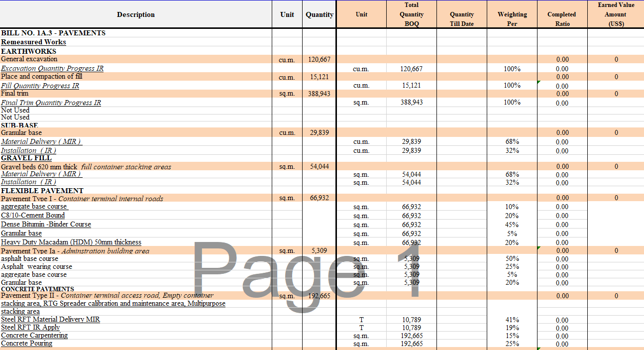
Task: Click Quantity cell 388,943 in Final trim row
Action: pyautogui.click(x=319, y=94)
